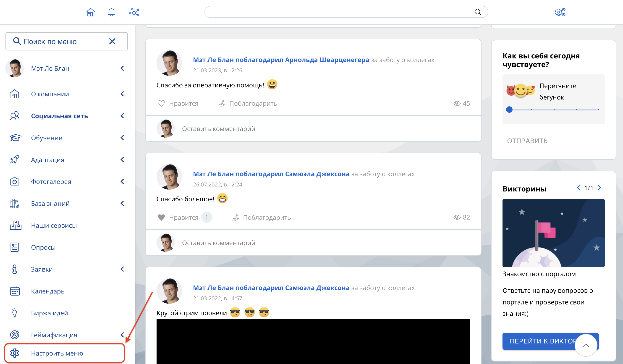This screenshot has height=364, width=623.
Task: Expand the О компании submenu chevron
Action: 122,94
